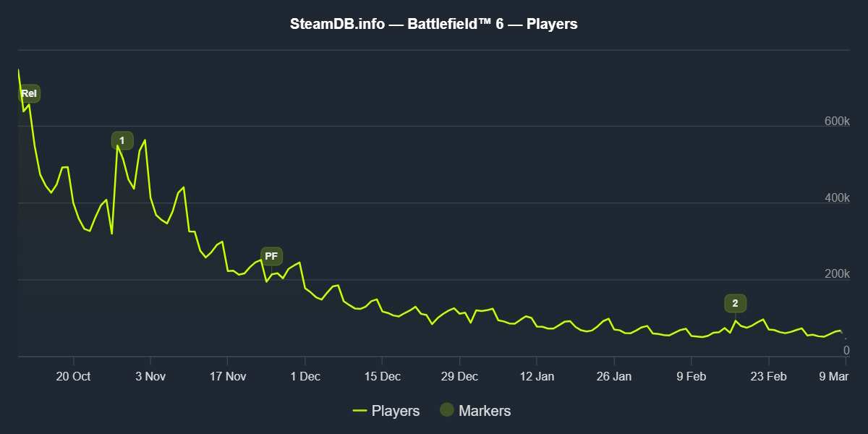Click the dark green circle beside Markers
The image size is (868, 434).
click(447, 410)
